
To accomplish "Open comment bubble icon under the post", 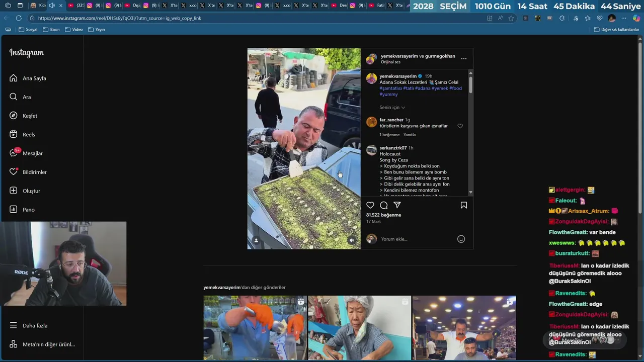I will [384, 205].
